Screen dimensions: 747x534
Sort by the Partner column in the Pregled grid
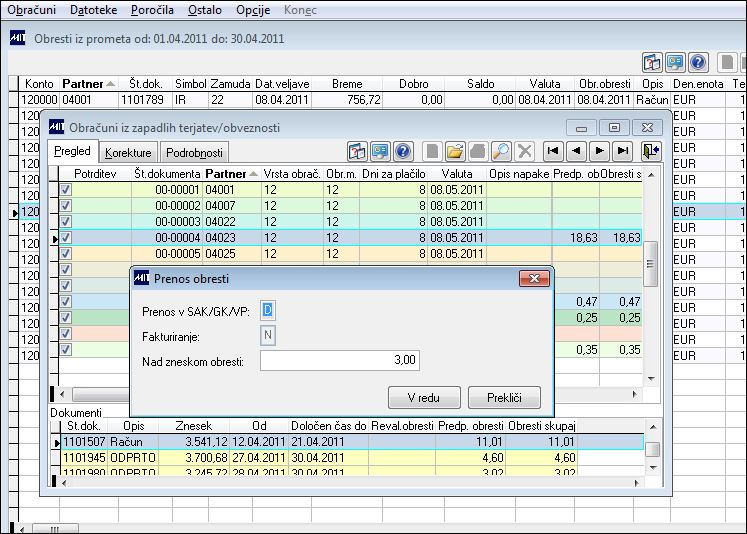click(226, 173)
